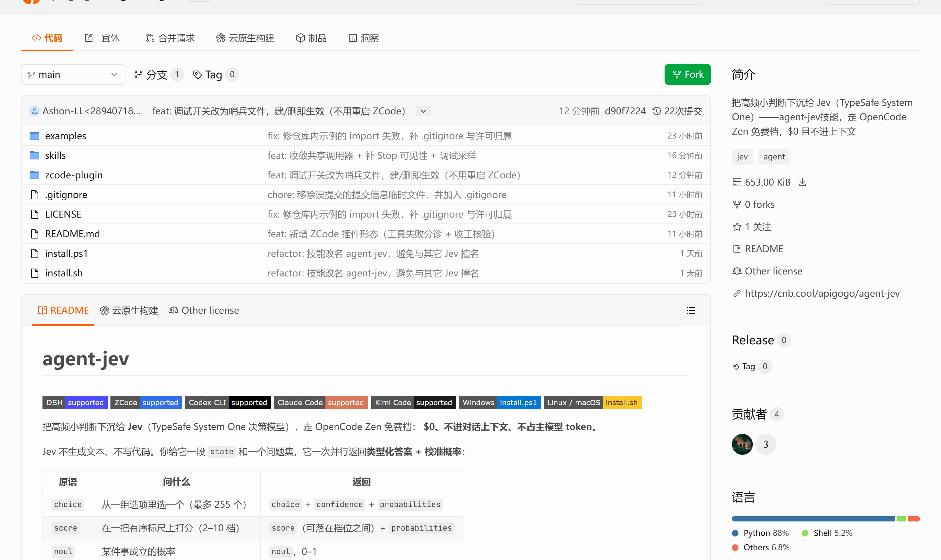This screenshot has width=941, height=560.
Task: Open Other license link in sidebar
Action: (767, 271)
